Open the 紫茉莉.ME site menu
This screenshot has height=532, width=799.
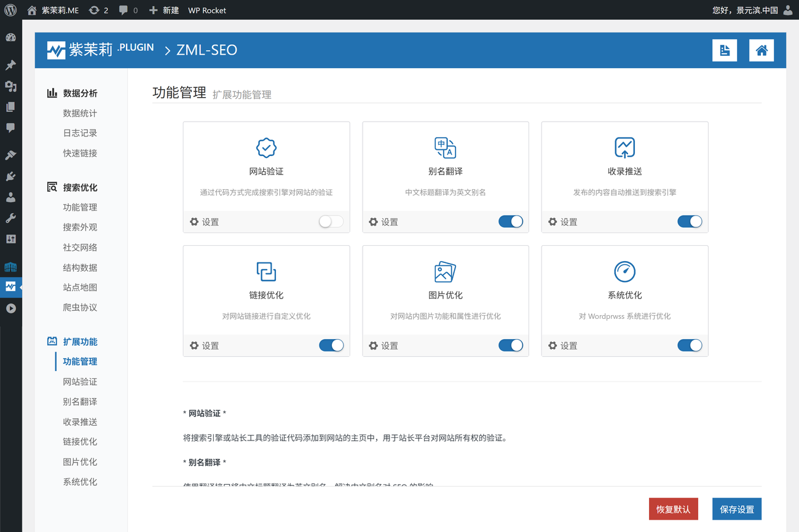pyautogui.click(x=53, y=10)
